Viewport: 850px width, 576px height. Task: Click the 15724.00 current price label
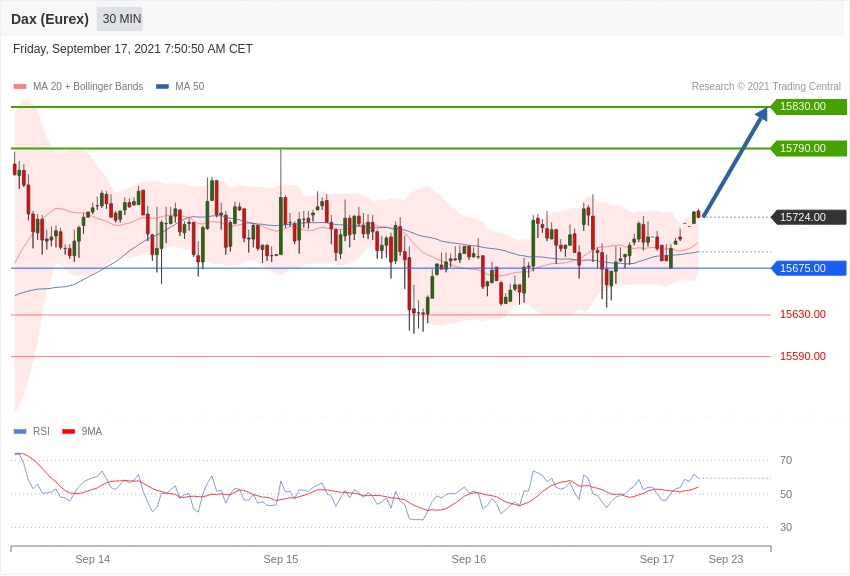pyautogui.click(x=809, y=217)
